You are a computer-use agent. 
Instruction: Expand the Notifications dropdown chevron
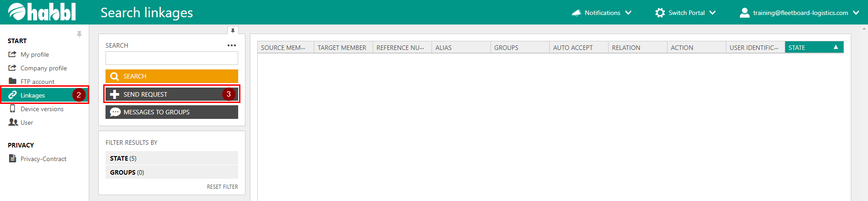tap(628, 13)
